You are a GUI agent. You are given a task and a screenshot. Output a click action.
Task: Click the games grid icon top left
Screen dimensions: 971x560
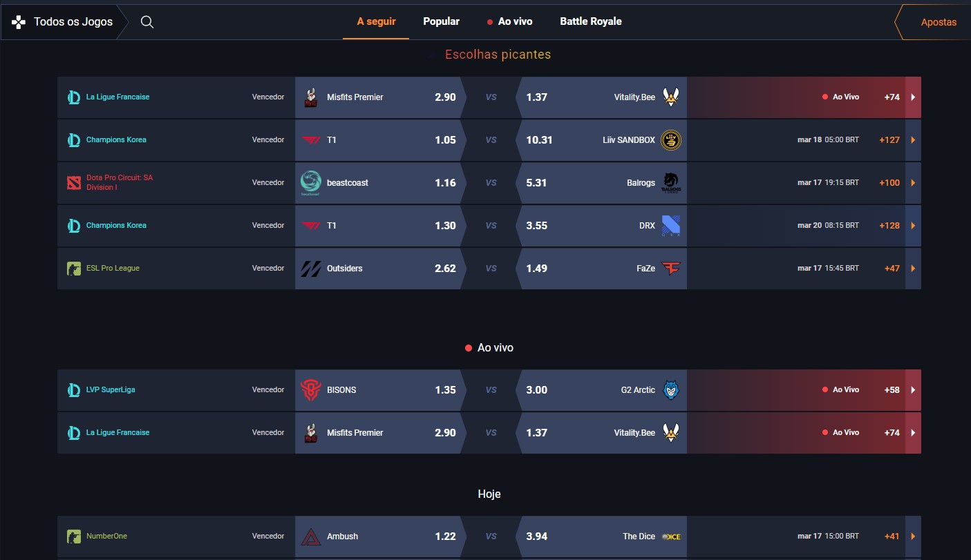tap(19, 21)
